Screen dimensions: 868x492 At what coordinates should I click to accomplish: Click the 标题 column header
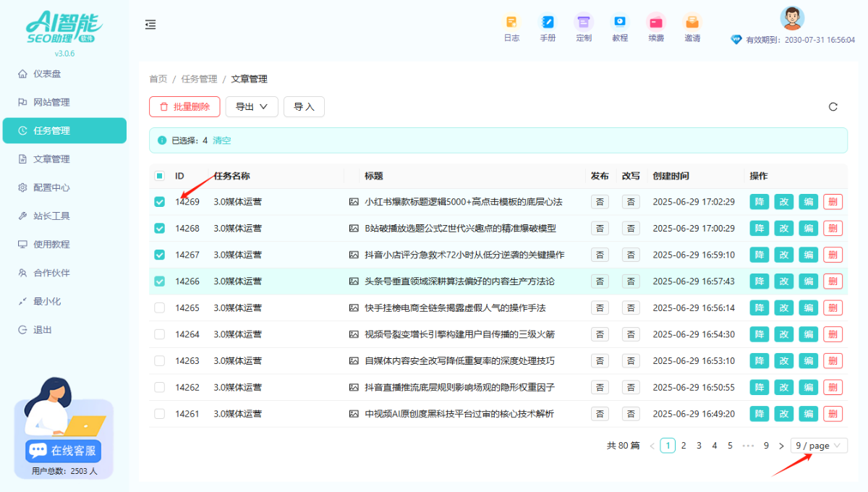coord(374,176)
